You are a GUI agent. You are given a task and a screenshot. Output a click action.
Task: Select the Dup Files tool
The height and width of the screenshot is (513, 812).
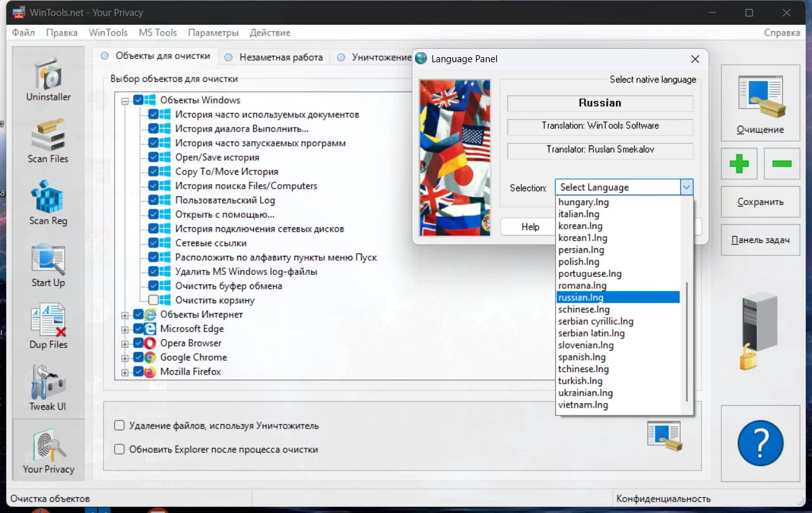48,326
